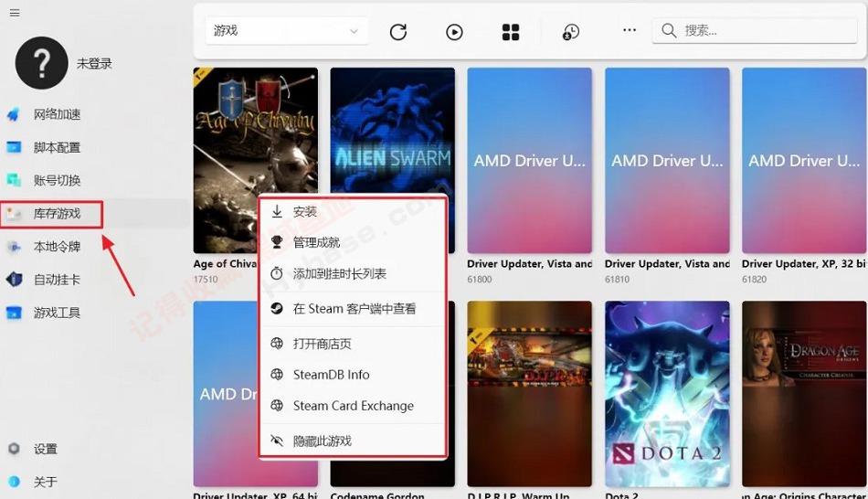This screenshot has width=868, height=499.
Task: Choose Steam Card Exchange menu entry
Action: click(353, 406)
